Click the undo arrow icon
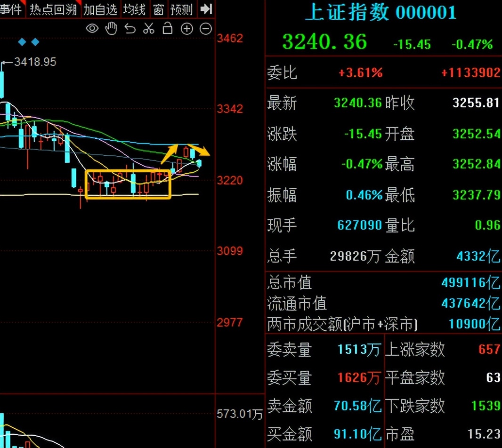This screenshot has height=448, width=502. tap(130, 29)
